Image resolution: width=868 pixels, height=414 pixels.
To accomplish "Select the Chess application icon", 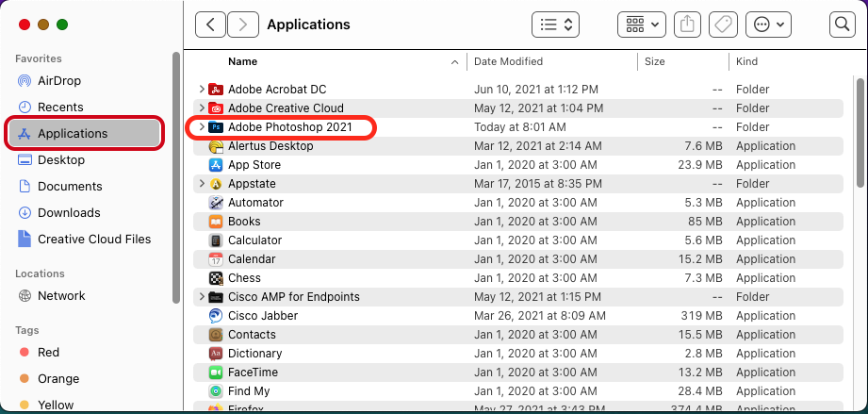I will click(x=215, y=278).
